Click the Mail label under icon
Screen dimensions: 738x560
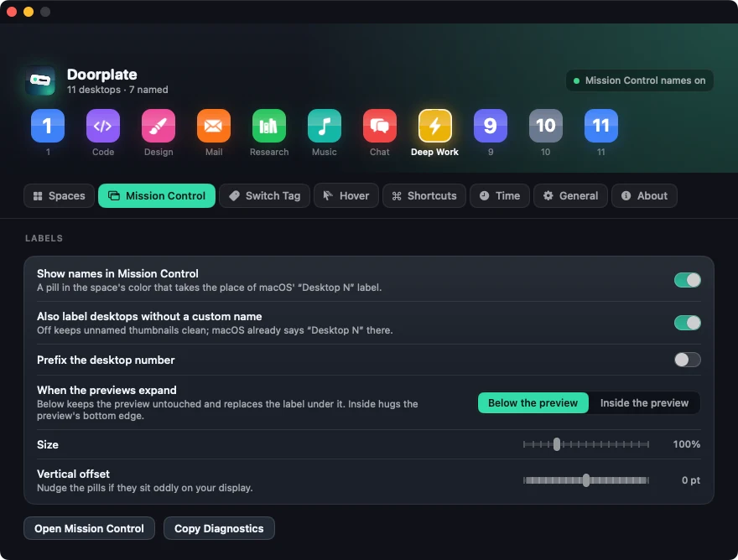(x=214, y=152)
